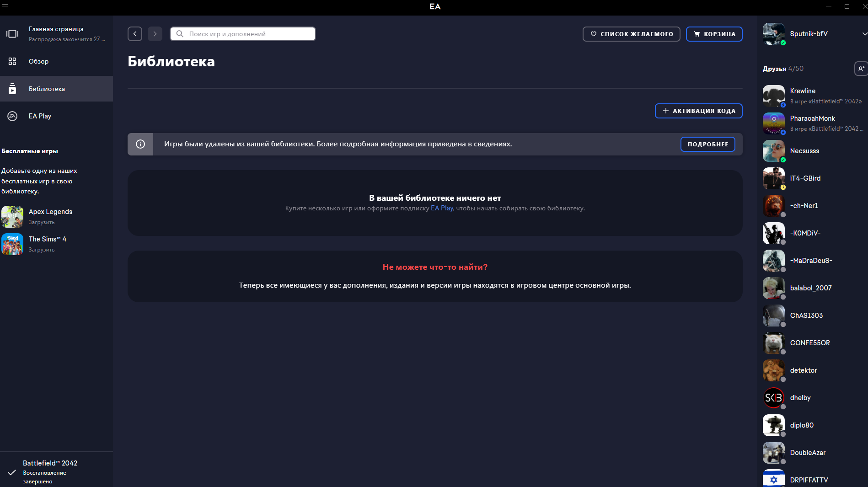
Task: Click the EA Play logo icon in sidebar
Action: pyautogui.click(x=12, y=116)
